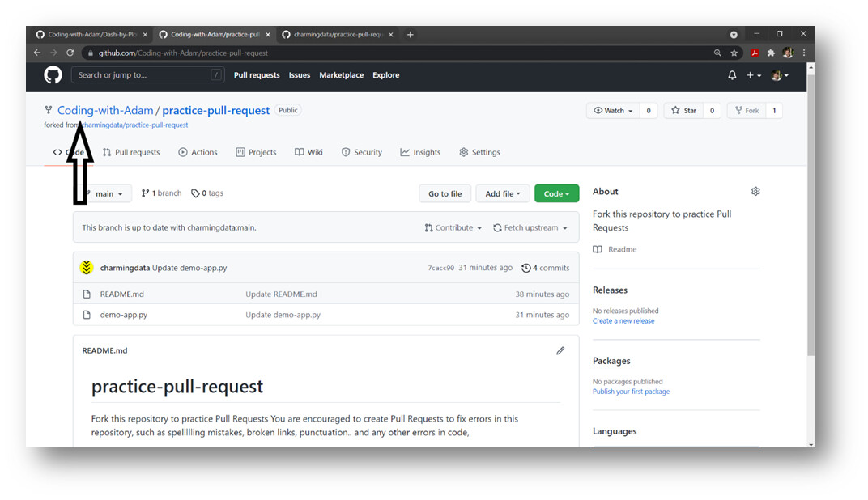Open the plus create-new dropdown
This screenshot has width=868, height=500.
753,75
